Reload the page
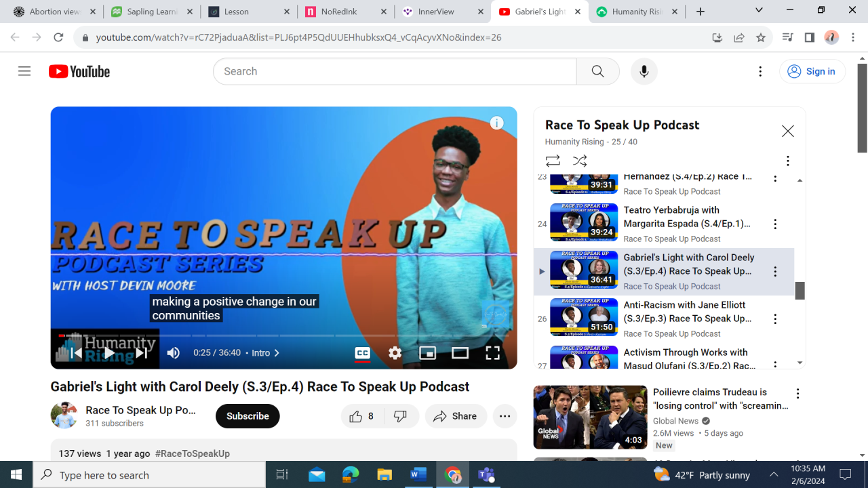The height and width of the screenshot is (488, 868). (58, 38)
